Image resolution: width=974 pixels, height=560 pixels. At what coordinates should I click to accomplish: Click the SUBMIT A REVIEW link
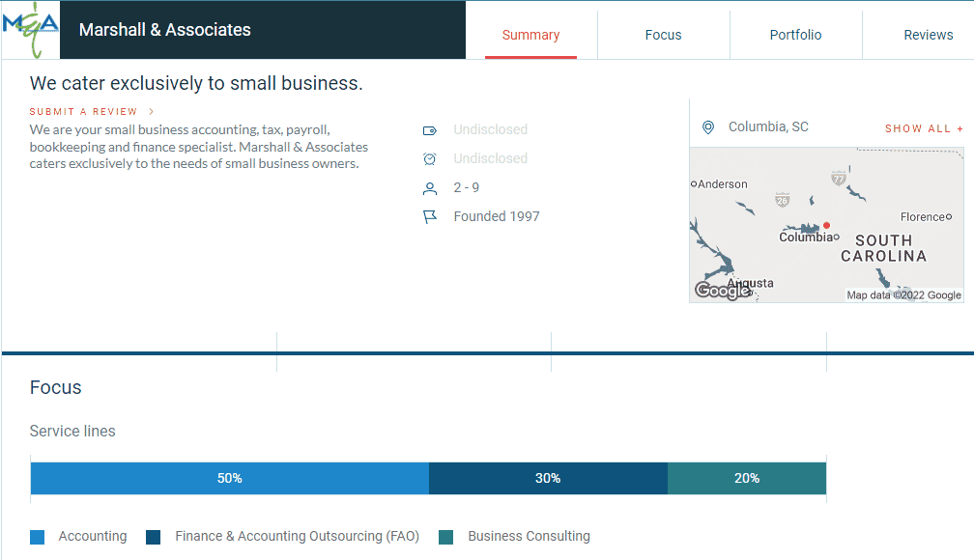pyautogui.click(x=85, y=111)
